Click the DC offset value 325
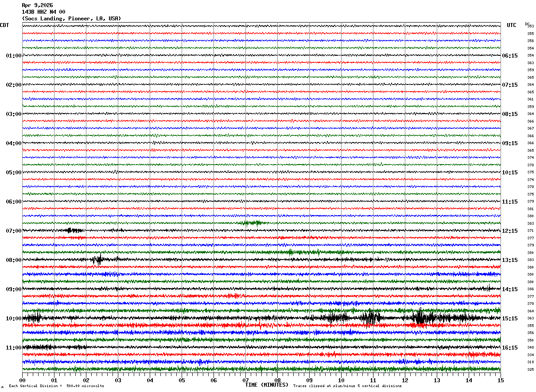 coord(530,369)
